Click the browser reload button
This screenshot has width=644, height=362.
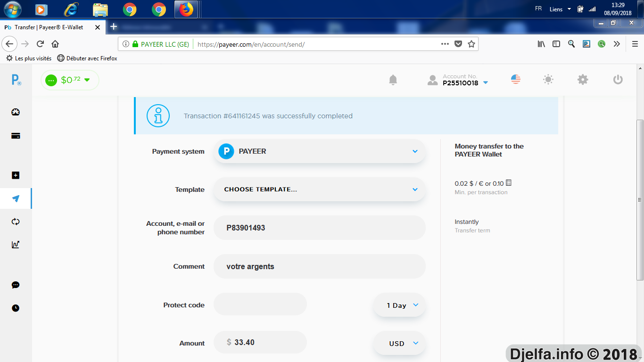coord(40,44)
